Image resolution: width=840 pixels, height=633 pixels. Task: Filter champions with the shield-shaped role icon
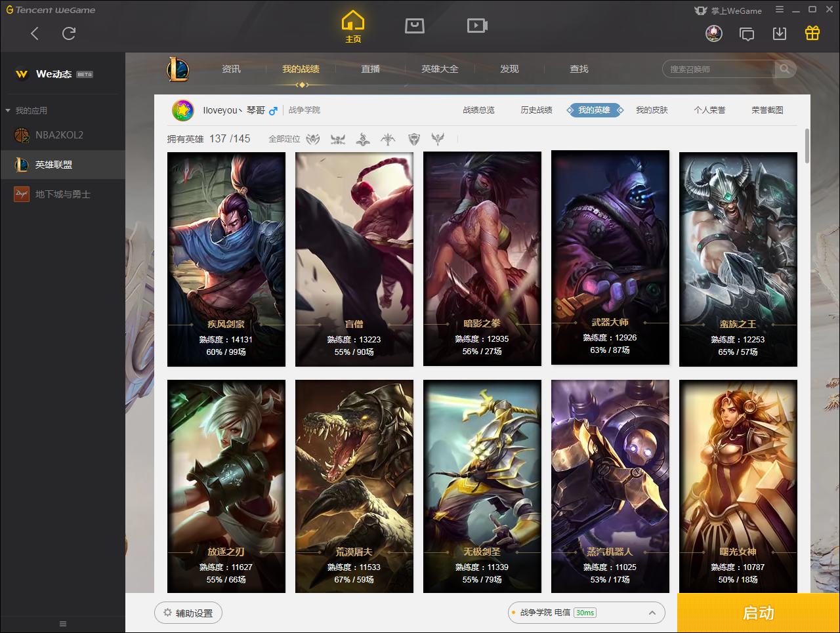pos(414,139)
